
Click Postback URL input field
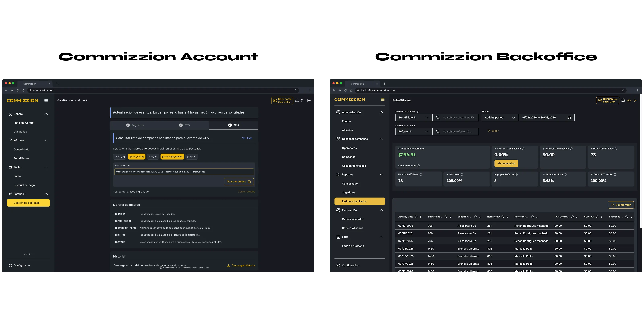pos(184,172)
